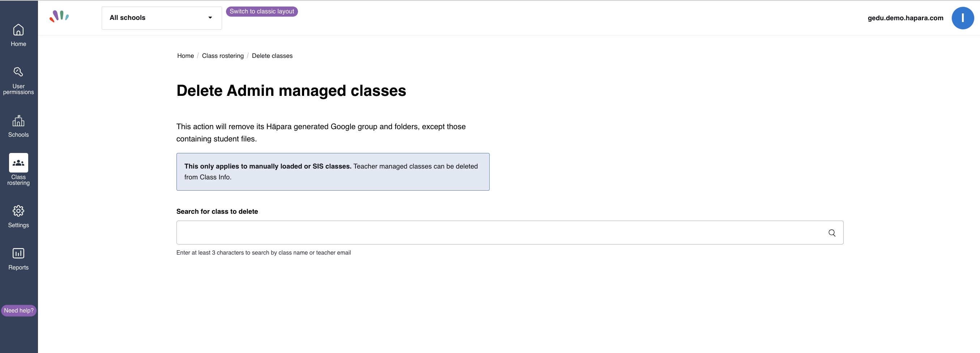
Task: Go to Schools building icon
Action: click(18, 120)
